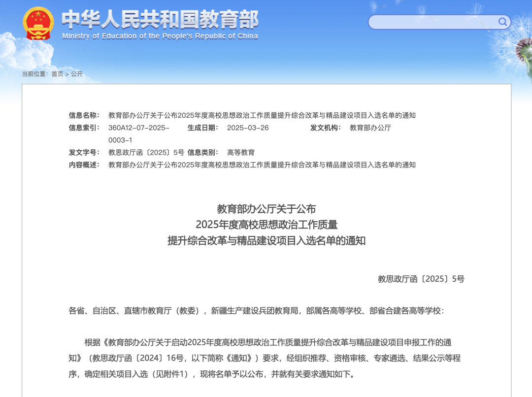Click the addressee line starting with 各省、自治区

(x=256, y=310)
